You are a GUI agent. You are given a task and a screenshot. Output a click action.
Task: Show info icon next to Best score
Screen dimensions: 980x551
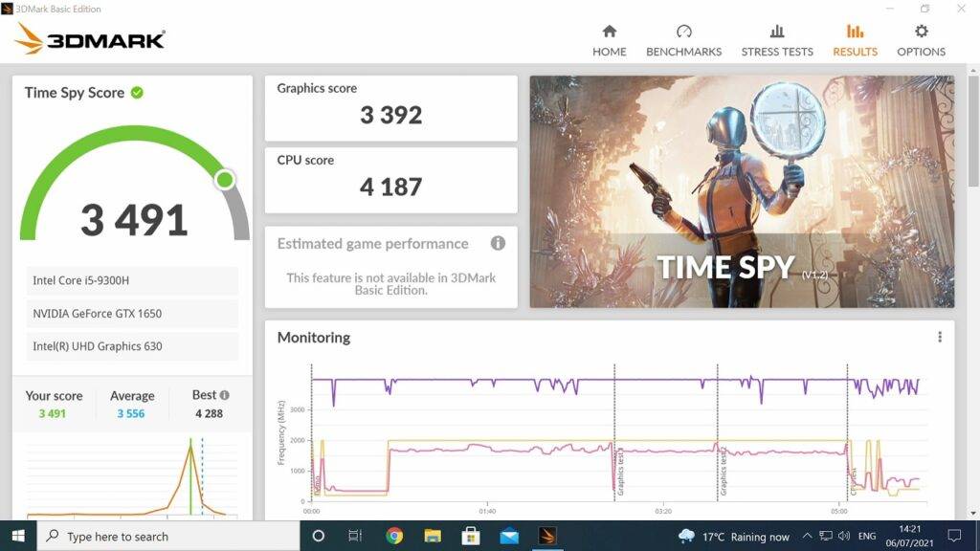tap(225, 395)
